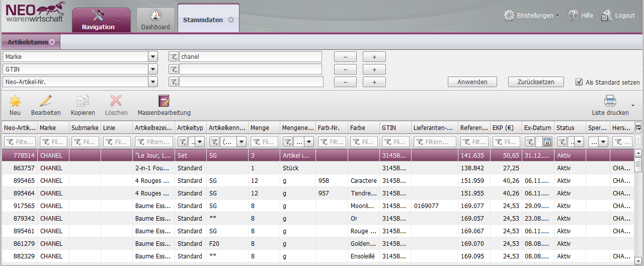
Task: Expand Artikelkennzeichen column filter dropdown
Action: pos(241,142)
